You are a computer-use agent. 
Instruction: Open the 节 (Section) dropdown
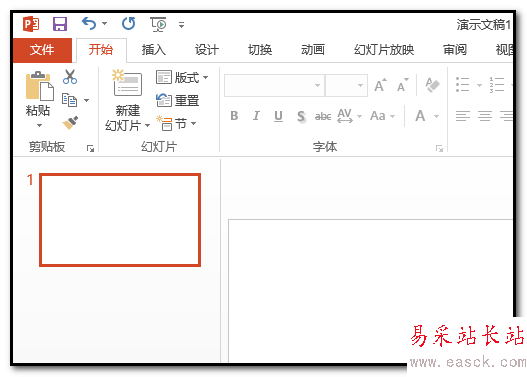[176, 124]
